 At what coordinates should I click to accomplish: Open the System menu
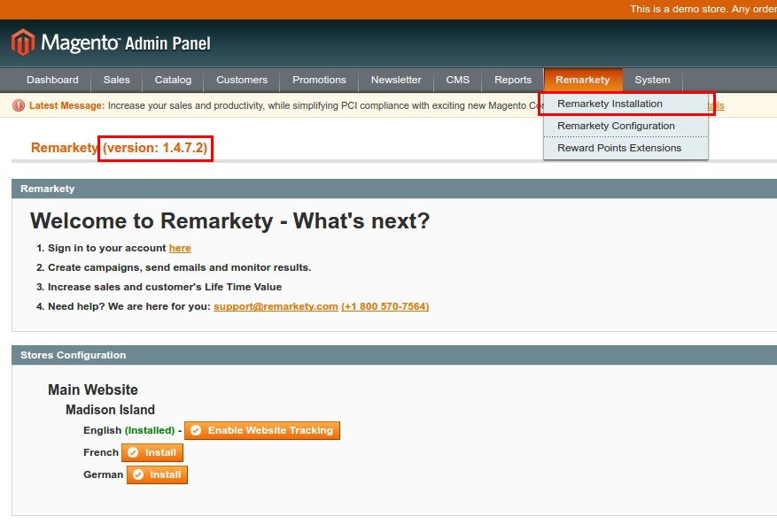(652, 80)
